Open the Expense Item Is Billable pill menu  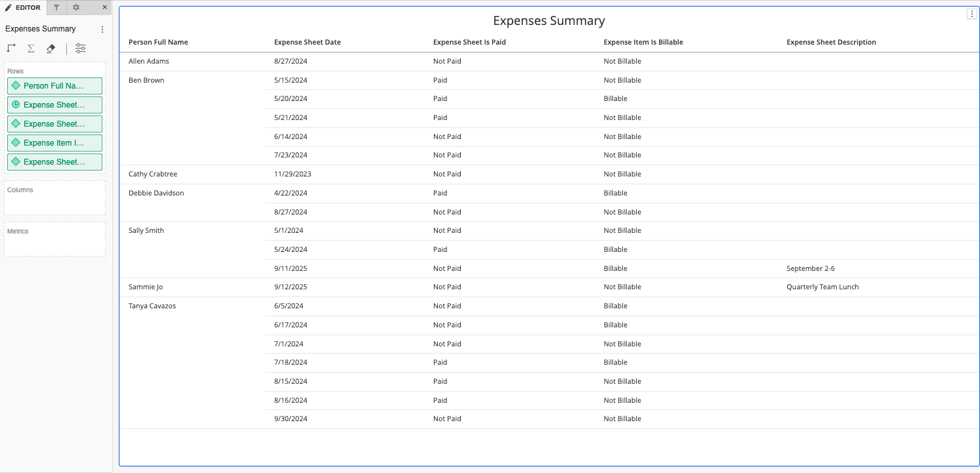click(x=54, y=142)
